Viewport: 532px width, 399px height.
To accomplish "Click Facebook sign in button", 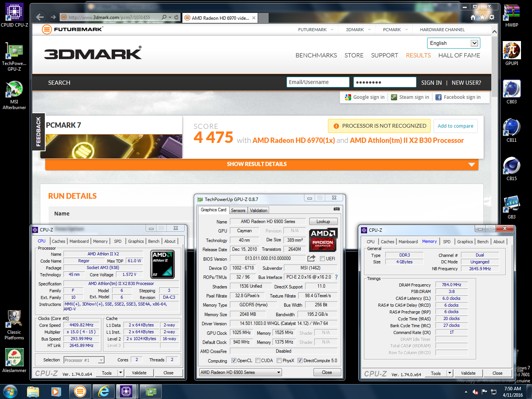I will tap(458, 97).
